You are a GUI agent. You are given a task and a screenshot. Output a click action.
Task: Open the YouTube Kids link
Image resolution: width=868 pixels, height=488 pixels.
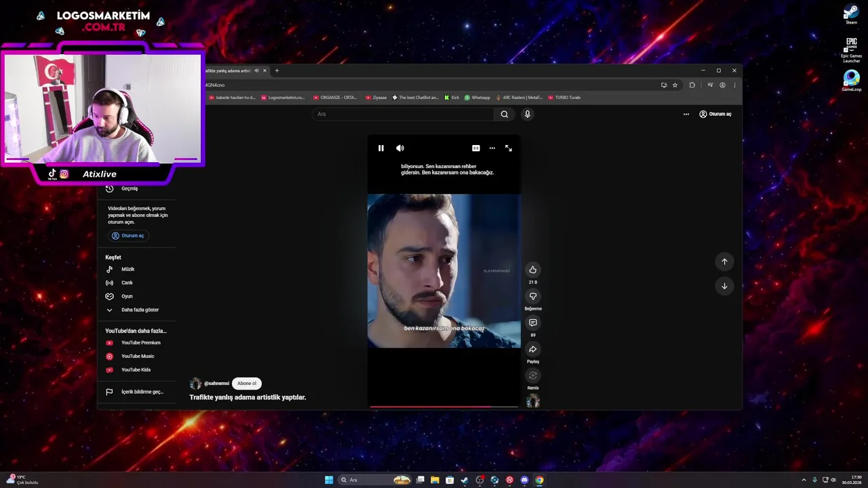click(x=136, y=370)
